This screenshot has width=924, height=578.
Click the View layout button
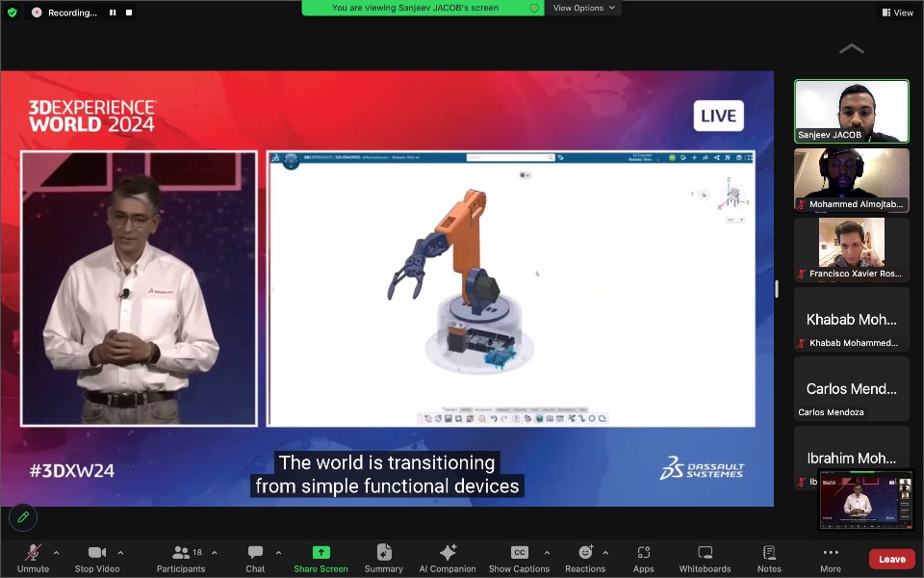point(897,13)
